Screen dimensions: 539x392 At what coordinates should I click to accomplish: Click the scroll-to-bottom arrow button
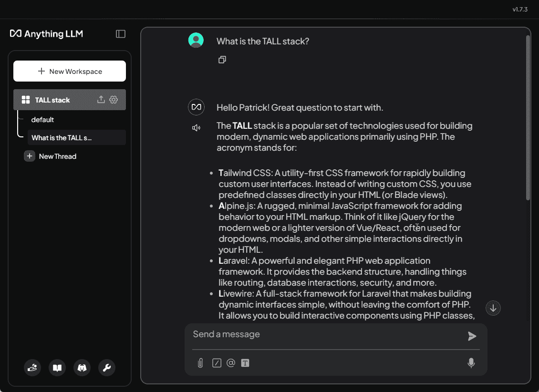click(x=493, y=308)
